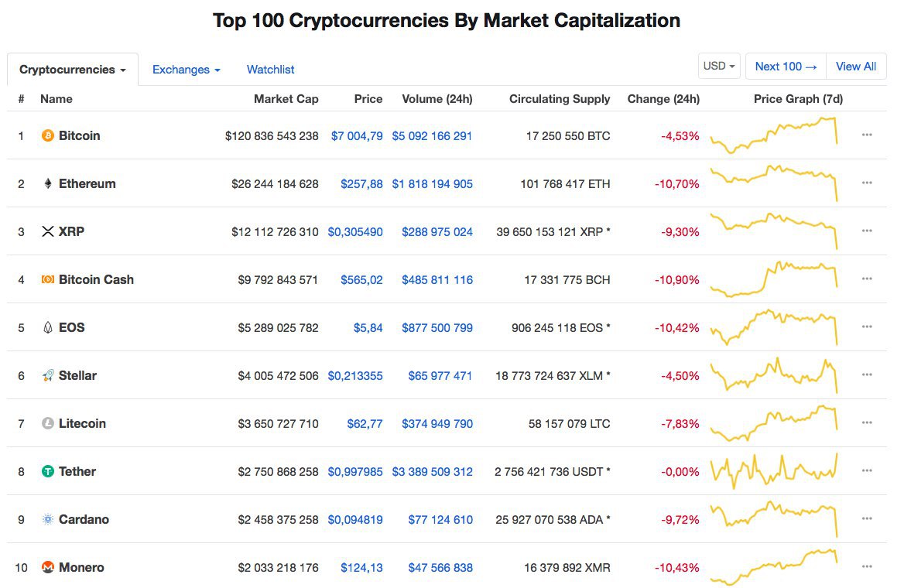Click the Tether green logo icon
Screen dimensions: 904x588
[x=48, y=471]
